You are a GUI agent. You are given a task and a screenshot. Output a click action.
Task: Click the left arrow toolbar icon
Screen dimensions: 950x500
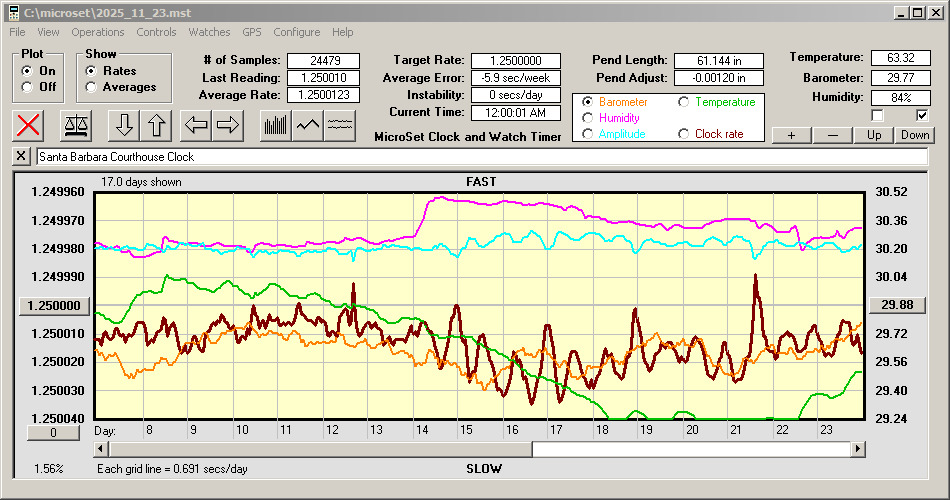(196, 125)
